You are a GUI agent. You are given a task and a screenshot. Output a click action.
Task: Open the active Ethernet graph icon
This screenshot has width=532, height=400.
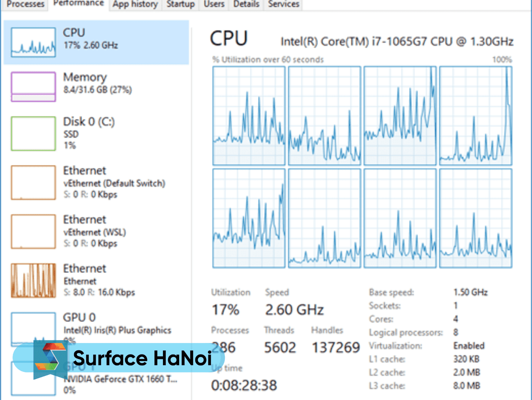33,280
